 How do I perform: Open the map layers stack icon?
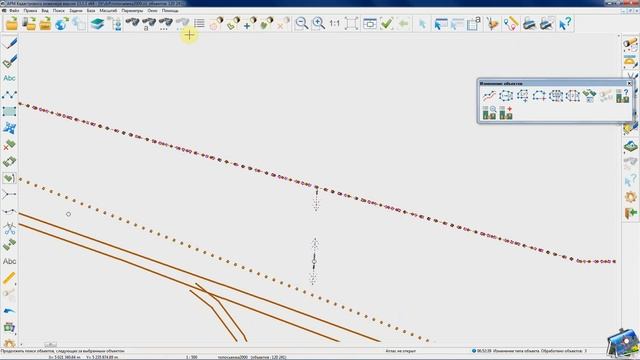(97, 24)
